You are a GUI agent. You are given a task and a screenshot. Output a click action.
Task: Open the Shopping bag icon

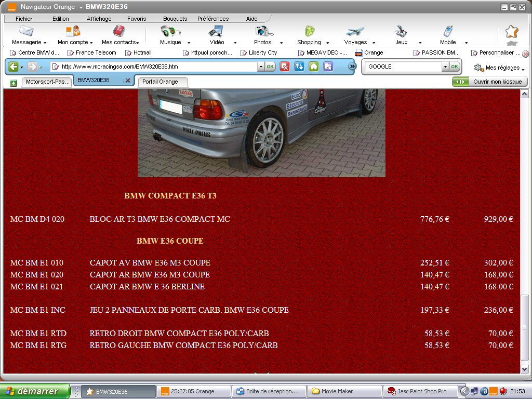(x=310, y=31)
